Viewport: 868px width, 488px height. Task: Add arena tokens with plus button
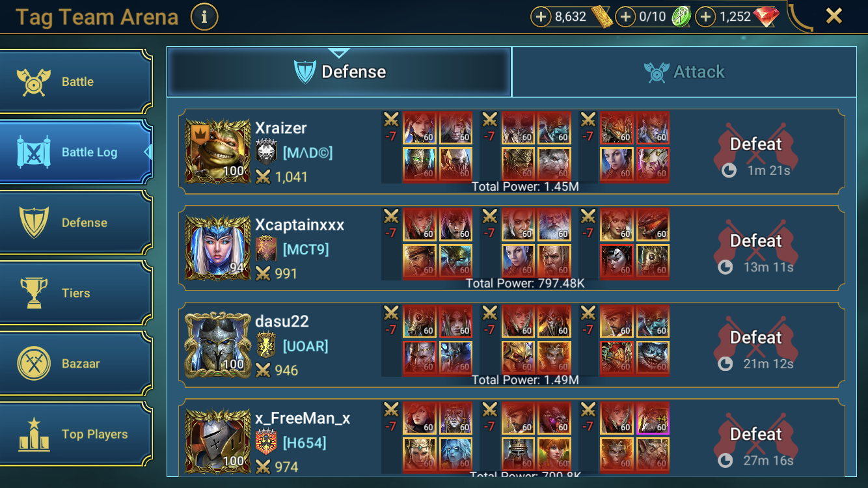point(625,17)
